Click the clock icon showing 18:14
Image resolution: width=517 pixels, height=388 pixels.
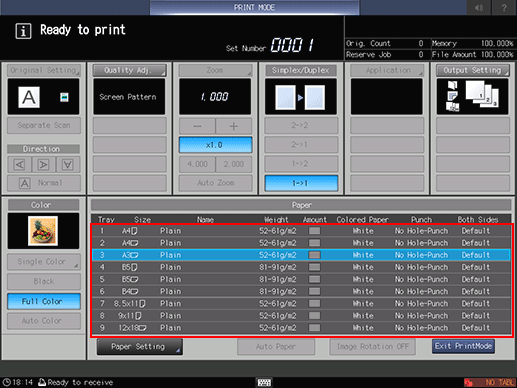click(x=6, y=382)
